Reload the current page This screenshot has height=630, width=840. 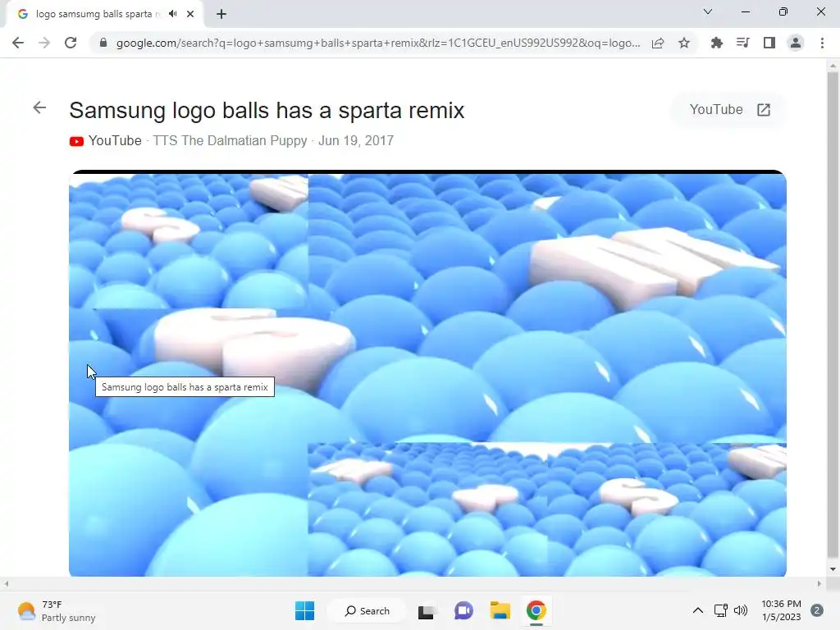(71, 43)
